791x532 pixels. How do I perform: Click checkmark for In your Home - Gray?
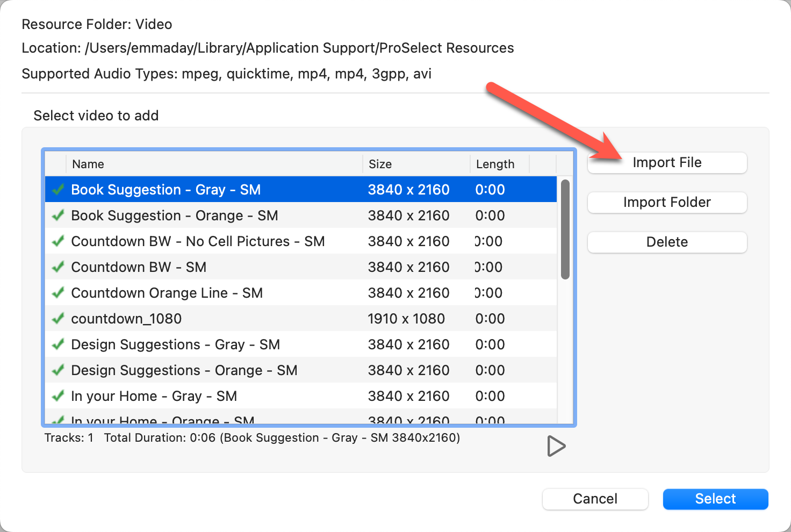click(58, 396)
